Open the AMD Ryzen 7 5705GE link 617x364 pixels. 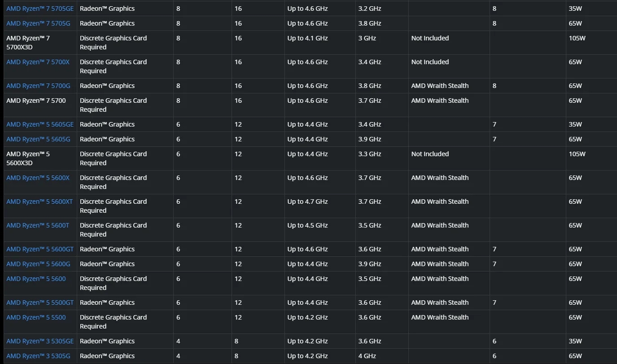[40, 9]
